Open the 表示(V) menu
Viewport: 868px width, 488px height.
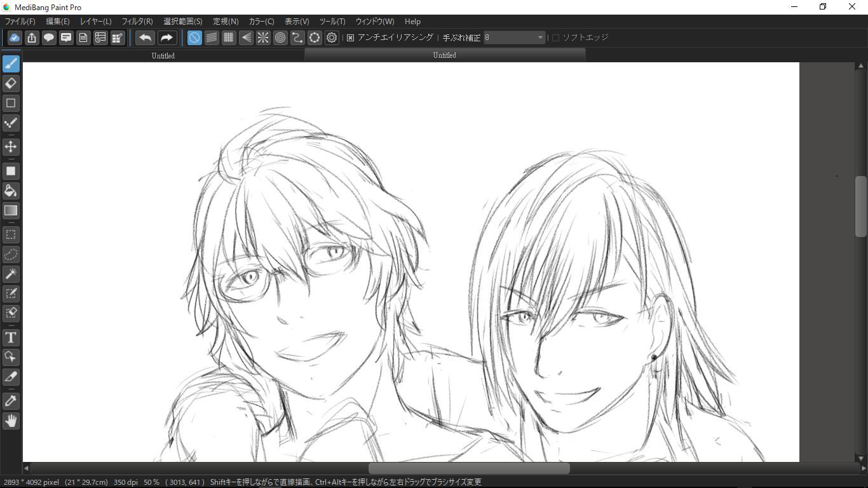(297, 22)
